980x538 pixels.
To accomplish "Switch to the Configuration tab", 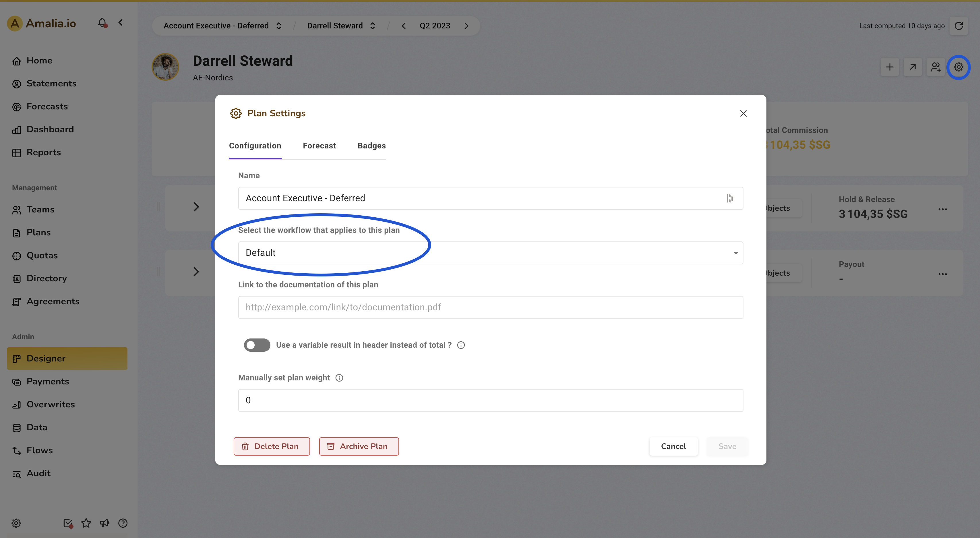I will pyautogui.click(x=255, y=146).
